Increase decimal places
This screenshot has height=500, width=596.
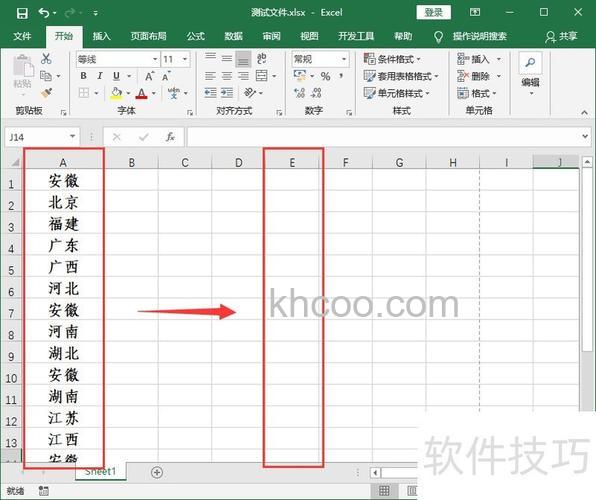point(300,93)
